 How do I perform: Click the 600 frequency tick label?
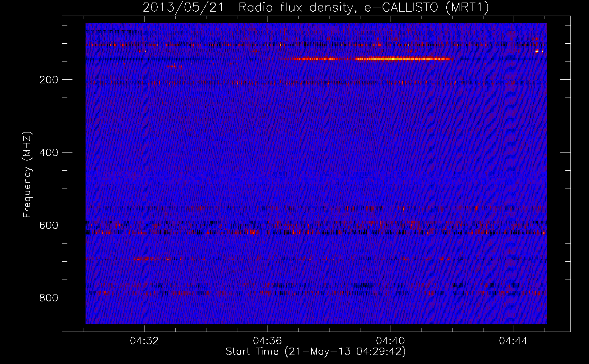point(49,225)
